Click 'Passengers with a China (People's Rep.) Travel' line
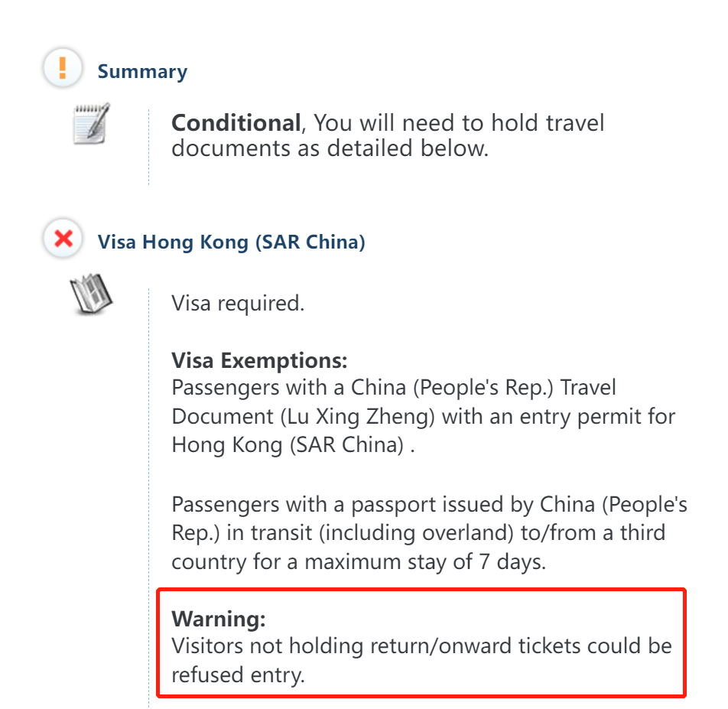The image size is (728, 709). [x=393, y=388]
